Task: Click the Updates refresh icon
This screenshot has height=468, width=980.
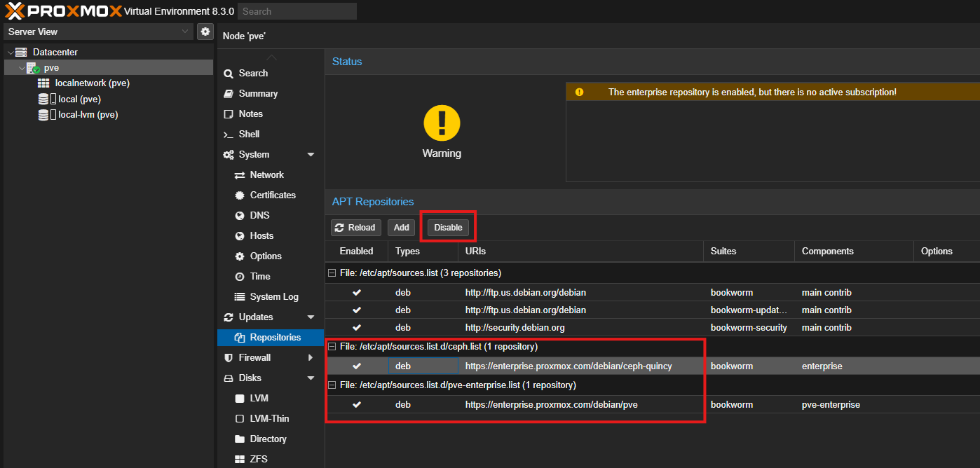Action: point(229,317)
